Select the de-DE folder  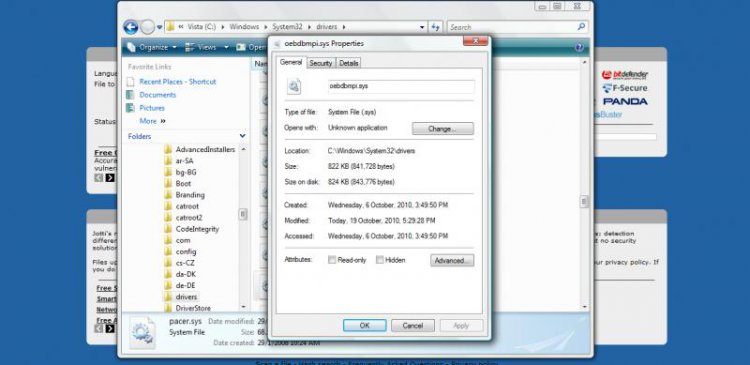(x=186, y=286)
